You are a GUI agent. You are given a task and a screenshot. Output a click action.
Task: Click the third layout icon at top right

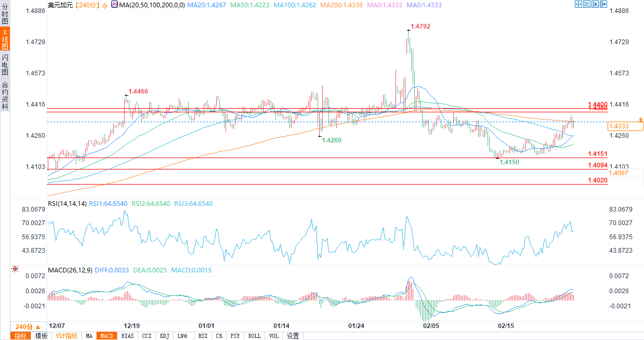595,4
